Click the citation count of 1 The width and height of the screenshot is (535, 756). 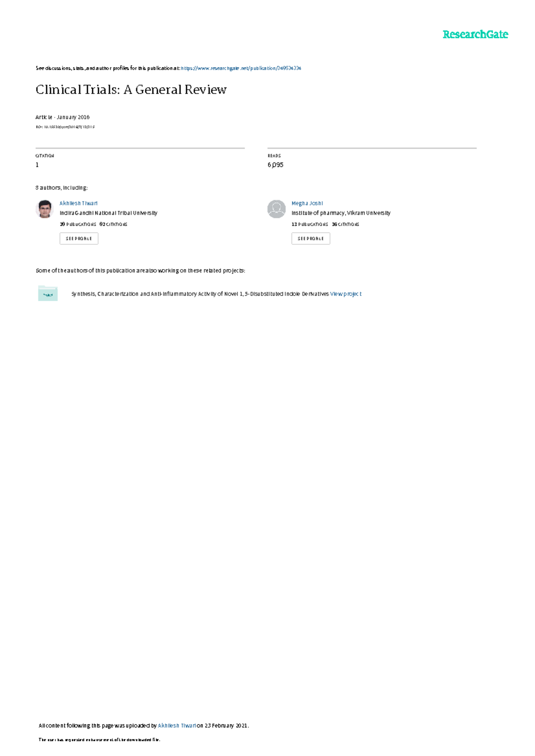(37, 165)
